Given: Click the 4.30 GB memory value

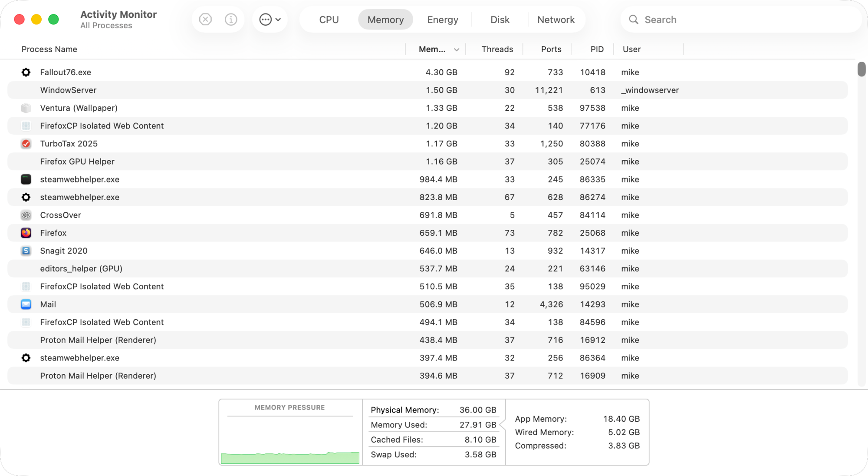Looking at the screenshot, I should pyautogui.click(x=441, y=72).
